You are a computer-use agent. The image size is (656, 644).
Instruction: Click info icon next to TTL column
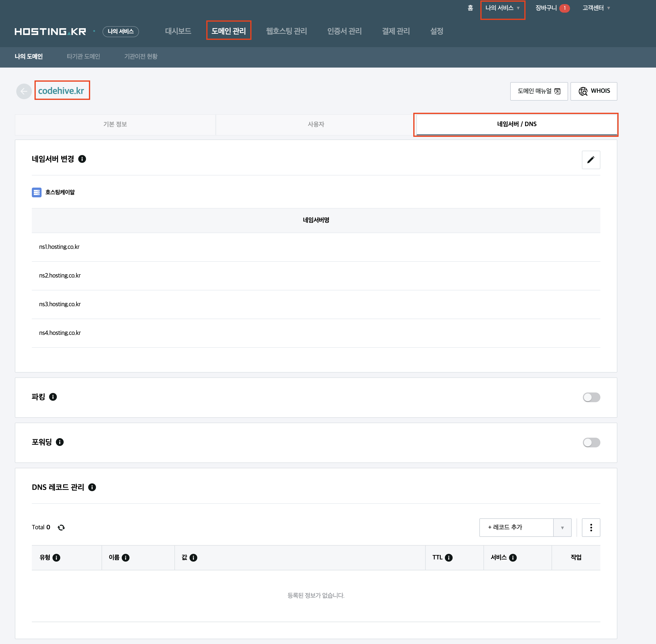click(449, 557)
